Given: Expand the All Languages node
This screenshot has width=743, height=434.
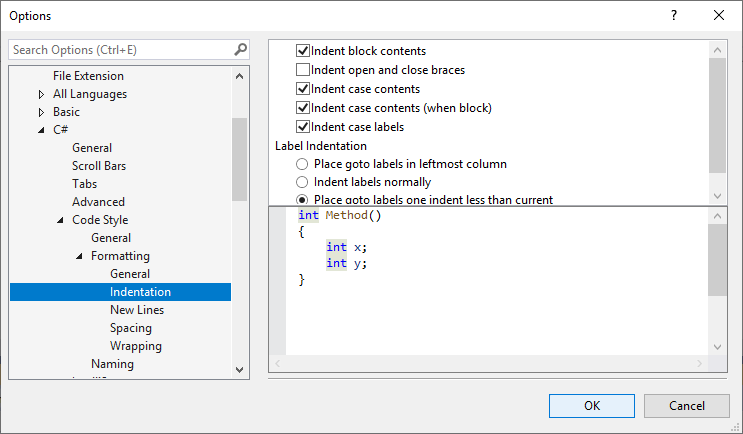Looking at the screenshot, I should click(x=41, y=94).
